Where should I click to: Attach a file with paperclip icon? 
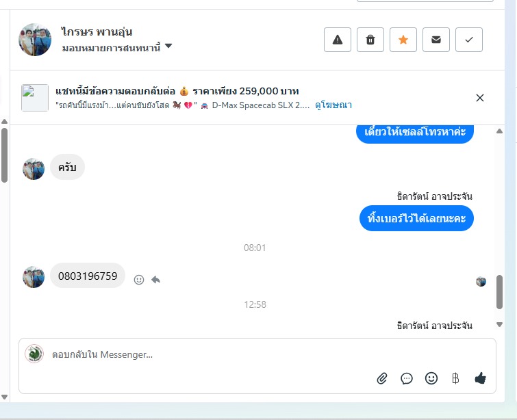[x=382, y=378]
